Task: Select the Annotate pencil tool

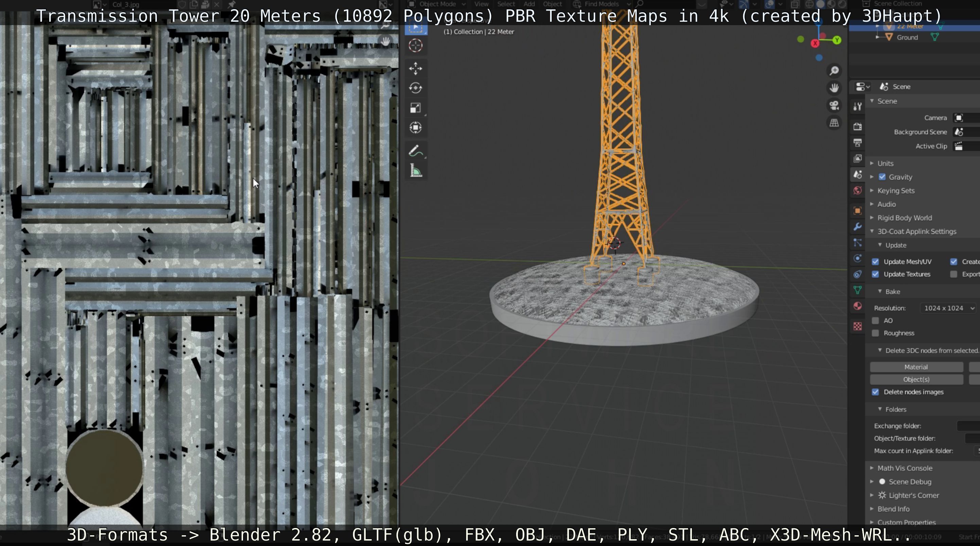Action: [x=416, y=151]
